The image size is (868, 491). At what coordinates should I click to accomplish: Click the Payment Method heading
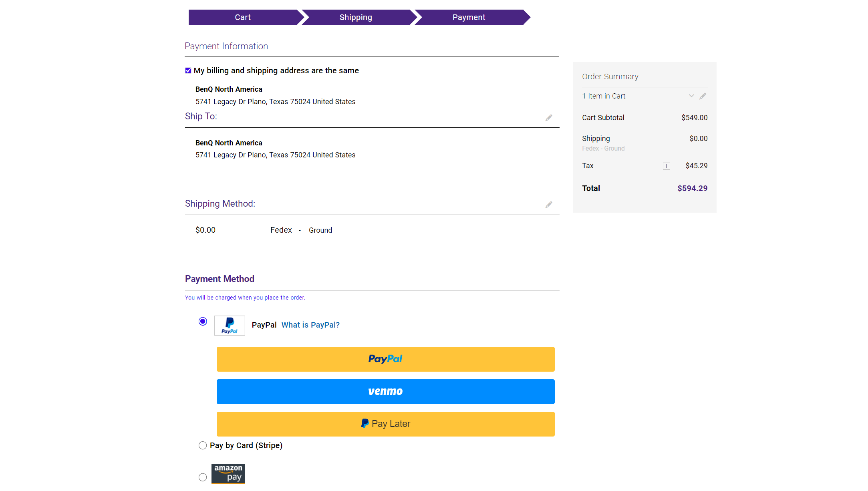[220, 279]
